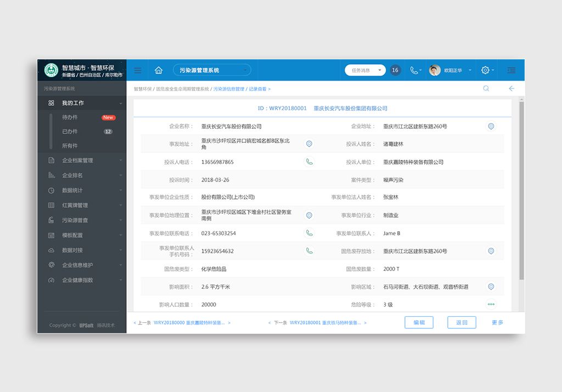The height and width of the screenshot is (392, 562).
Task: Click the 更多 link
Action: point(497,322)
